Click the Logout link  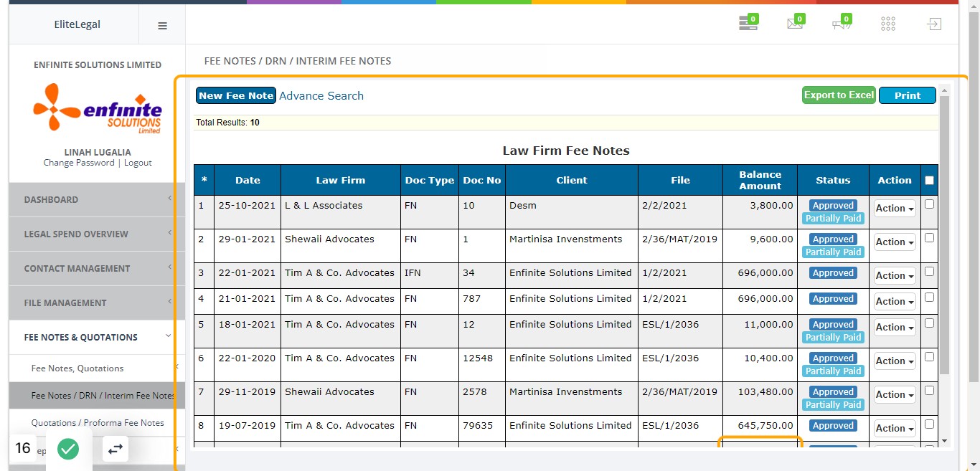(138, 163)
